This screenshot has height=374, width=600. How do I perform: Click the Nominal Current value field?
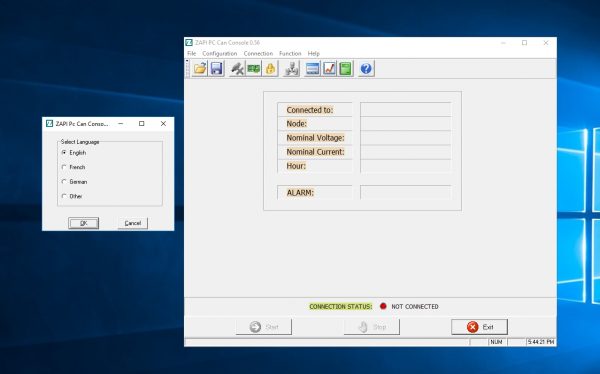pos(406,152)
